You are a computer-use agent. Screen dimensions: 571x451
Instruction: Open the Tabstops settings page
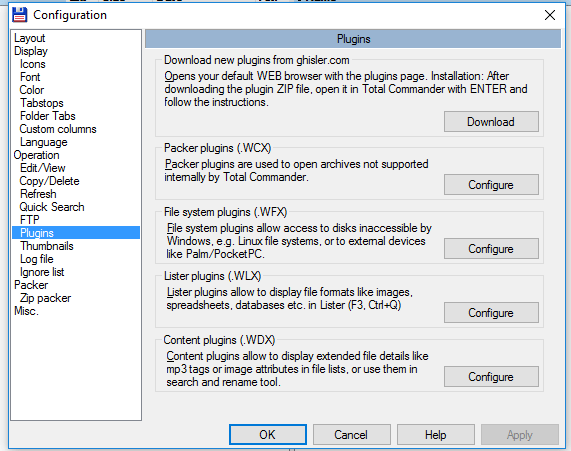(42, 103)
